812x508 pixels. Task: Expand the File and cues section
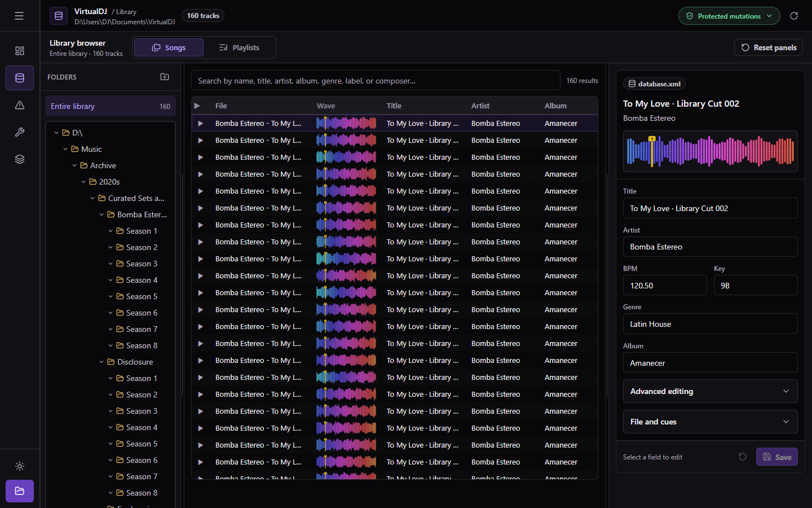coord(710,422)
